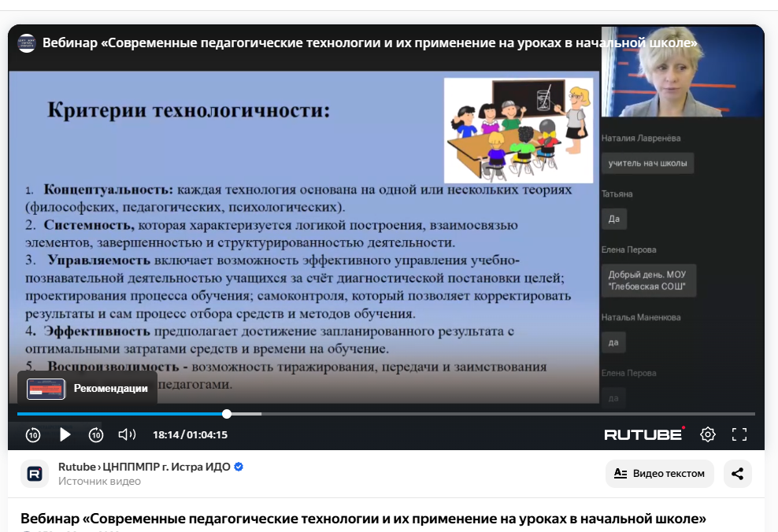Viewport: 778px width, 532px height.
Task: Click the video progress slider handle
Action: coord(227,414)
